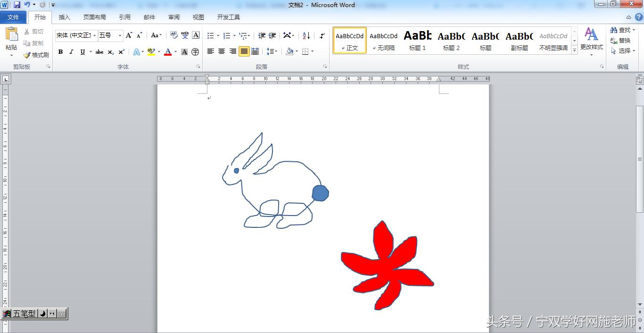Switch to the 插入 (Insert) tab
The height and width of the screenshot is (333, 644).
click(64, 17)
